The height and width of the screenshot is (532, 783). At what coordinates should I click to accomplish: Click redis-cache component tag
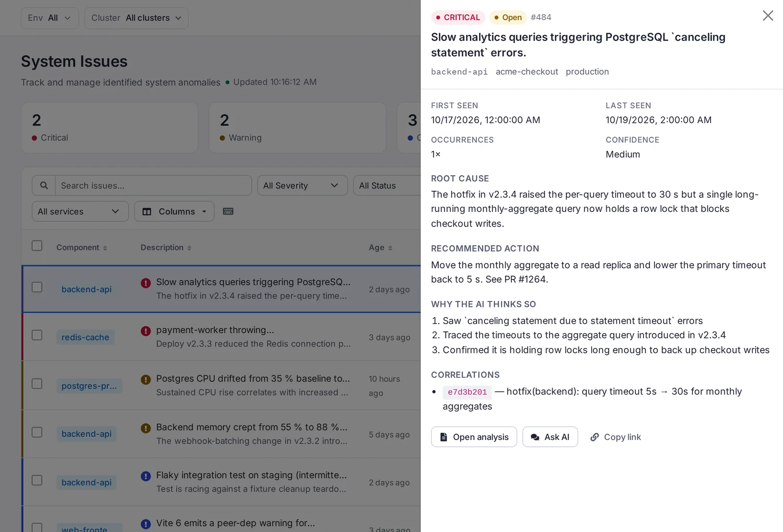86,337
